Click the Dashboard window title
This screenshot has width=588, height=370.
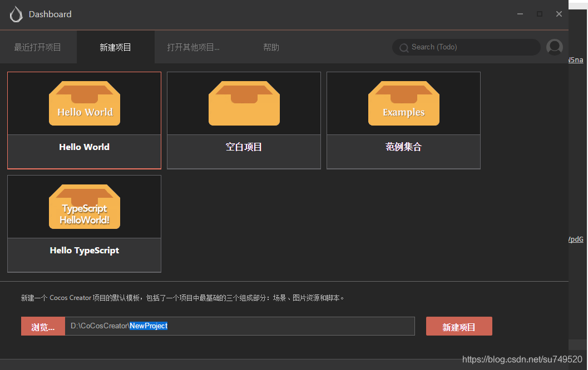tap(50, 14)
